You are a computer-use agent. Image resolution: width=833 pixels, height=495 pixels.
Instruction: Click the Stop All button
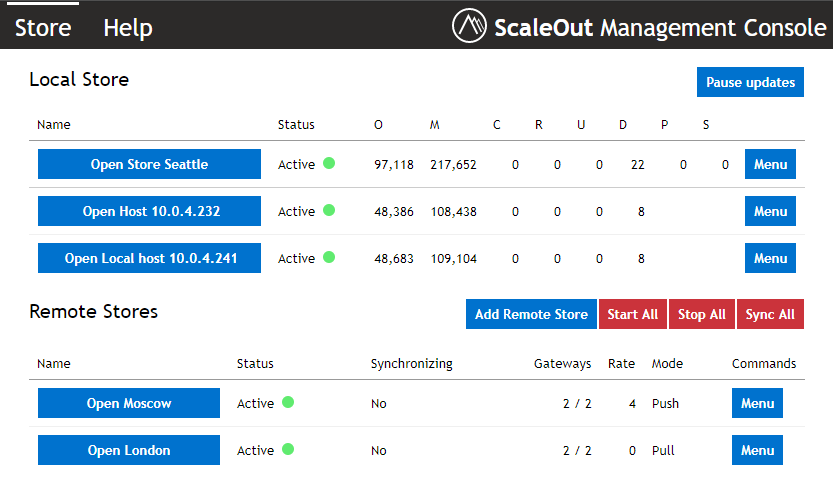click(x=702, y=314)
